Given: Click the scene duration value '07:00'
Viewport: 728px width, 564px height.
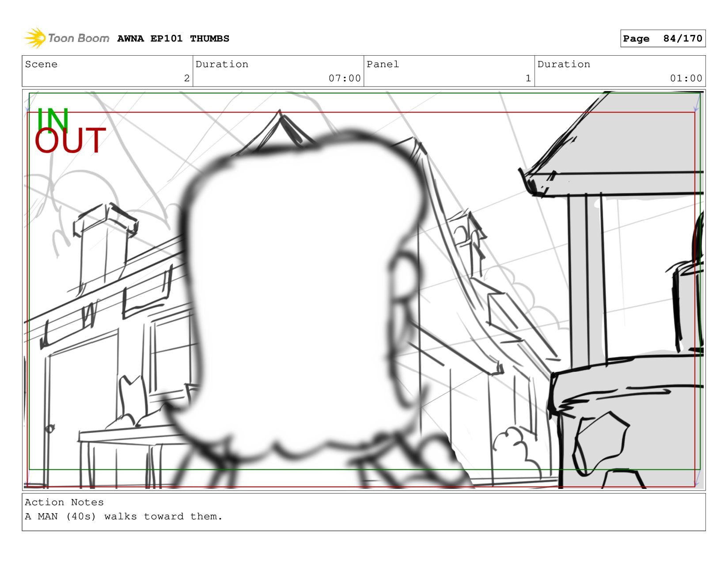Looking at the screenshot, I should 345,78.
